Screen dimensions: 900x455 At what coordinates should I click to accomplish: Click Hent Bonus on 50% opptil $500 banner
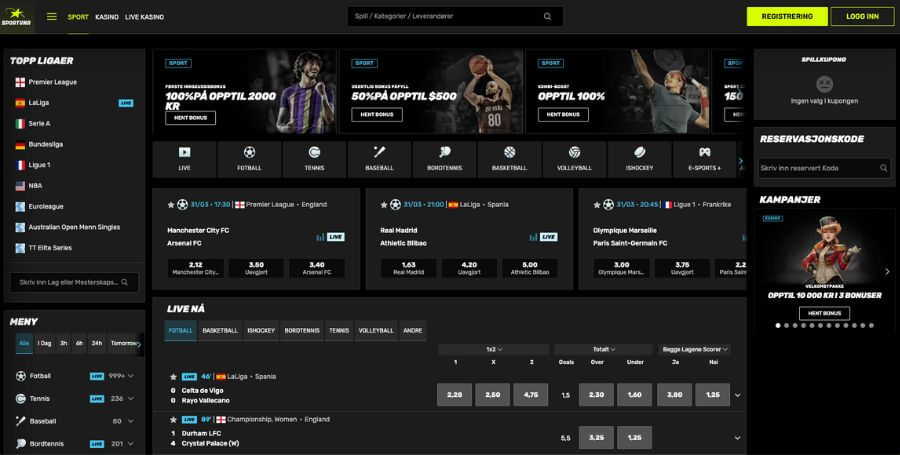377,115
